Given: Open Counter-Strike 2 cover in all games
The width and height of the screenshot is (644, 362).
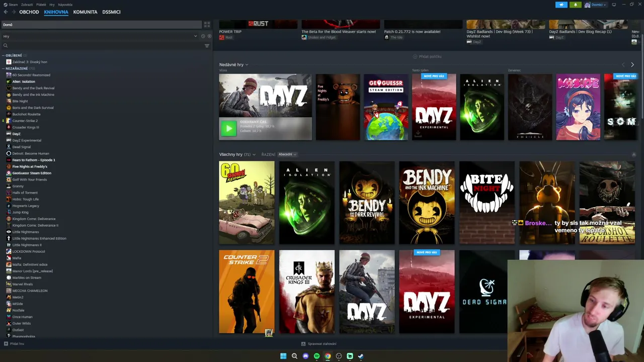Looking at the screenshot, I should [x=247, y=292].
